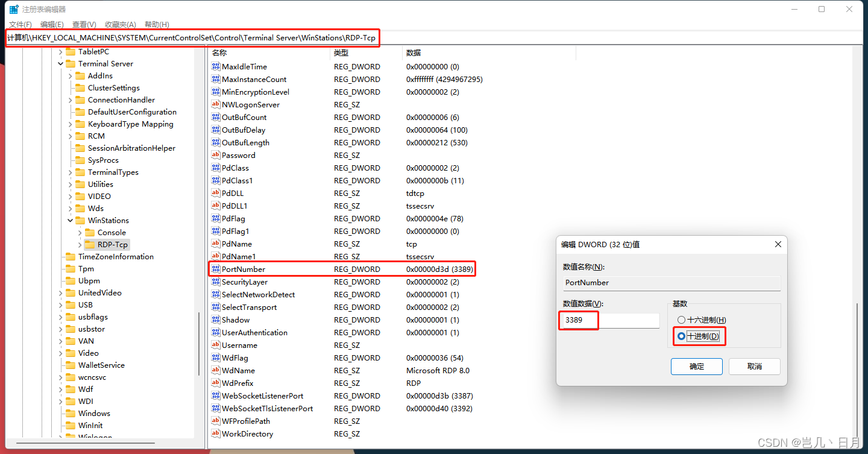Select the UserAuthentication value row
868x454 pixels.
point(392,332)
